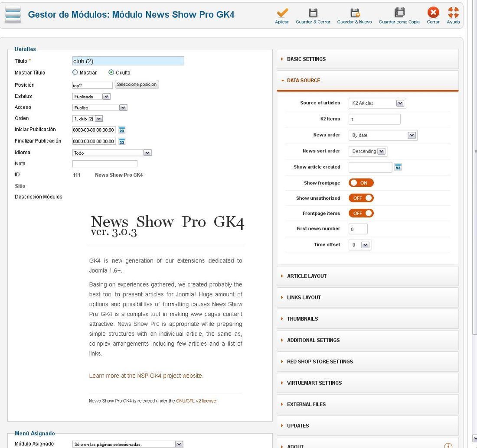Open calendar for Show article created
The height and width of the screenshot is (448, 477).
(398, 167)
